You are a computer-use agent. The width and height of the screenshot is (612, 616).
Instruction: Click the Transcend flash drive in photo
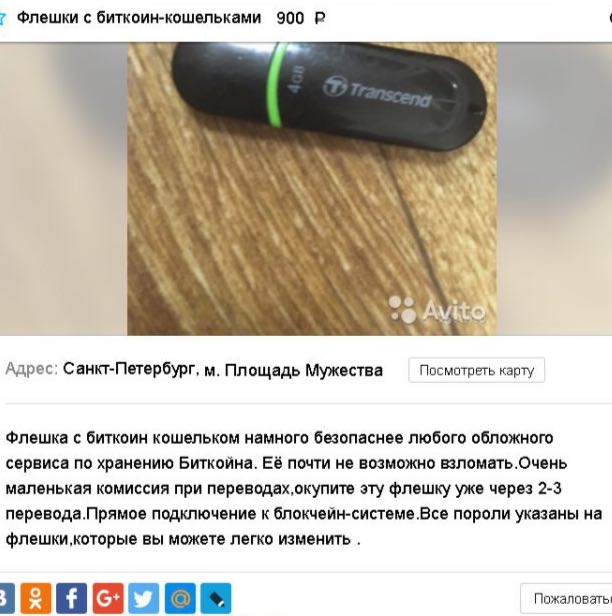click(329, 94)
